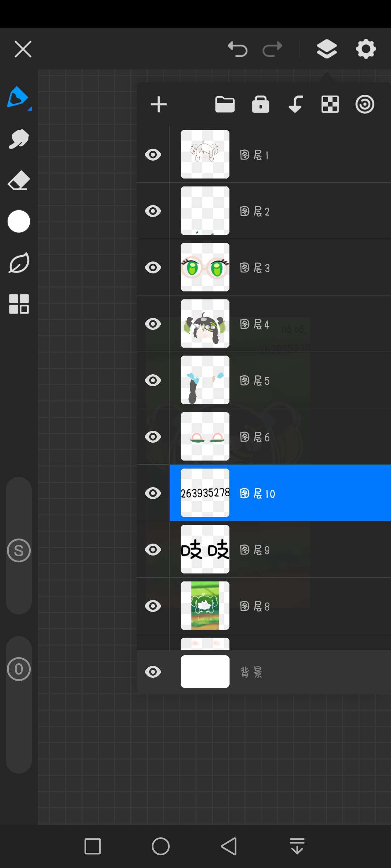Select the smudge tool
Image resolution: width=391 pixels, height=868 pixels.
pos(18,139)
